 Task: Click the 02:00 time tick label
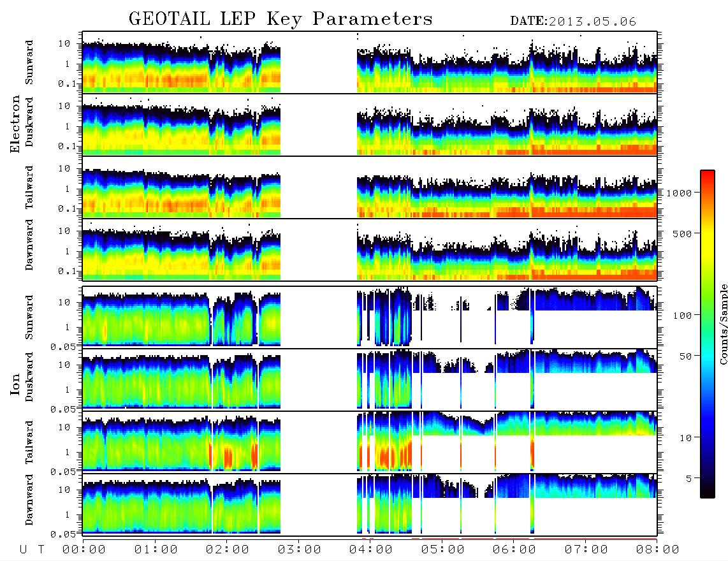point(228,550)
